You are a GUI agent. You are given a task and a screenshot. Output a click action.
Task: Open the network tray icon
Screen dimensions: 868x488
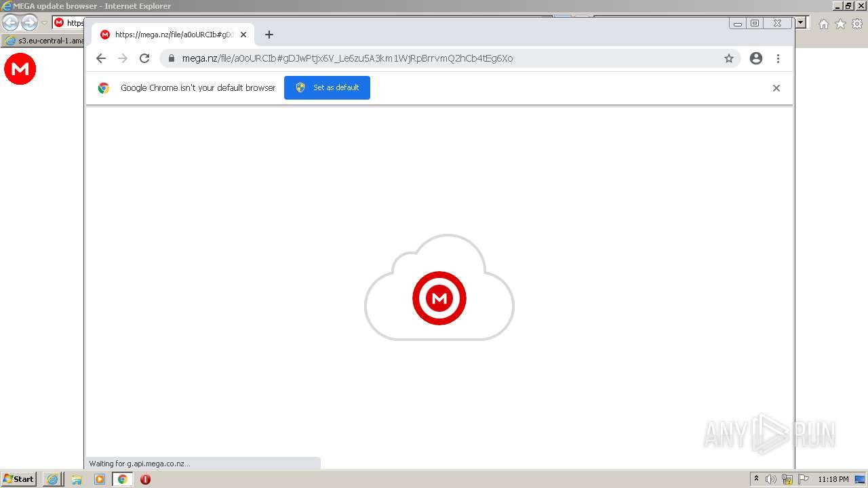[x=787, y=479]
